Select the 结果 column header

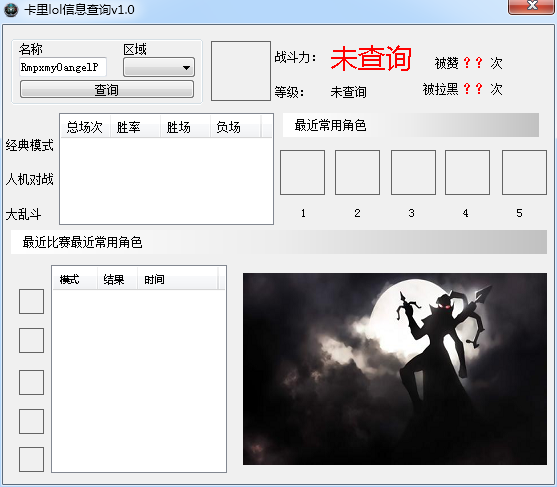[x=118, y=279]
